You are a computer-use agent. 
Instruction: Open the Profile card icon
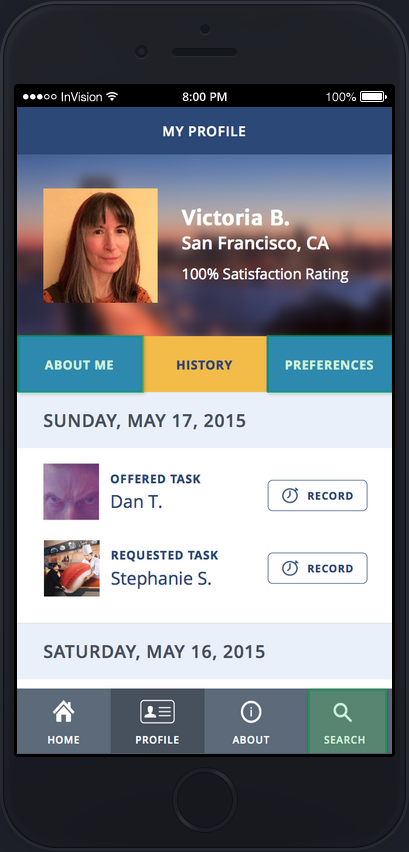(158, 712)
